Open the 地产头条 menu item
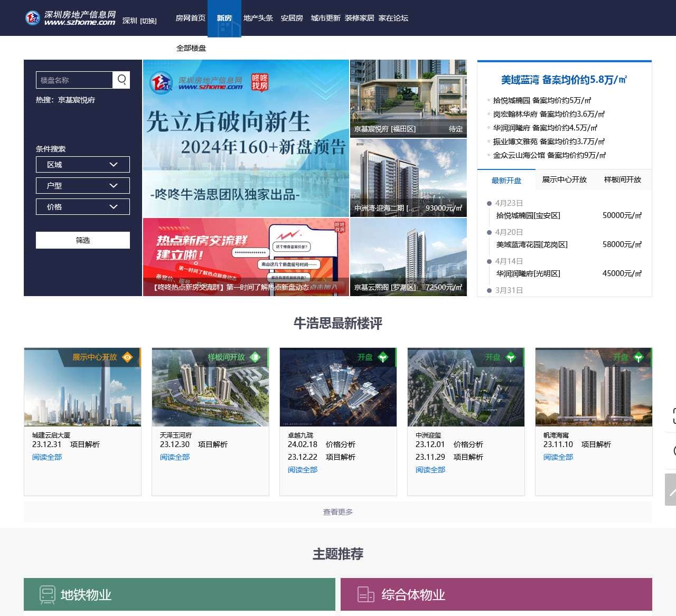 (x=257, y=17)
